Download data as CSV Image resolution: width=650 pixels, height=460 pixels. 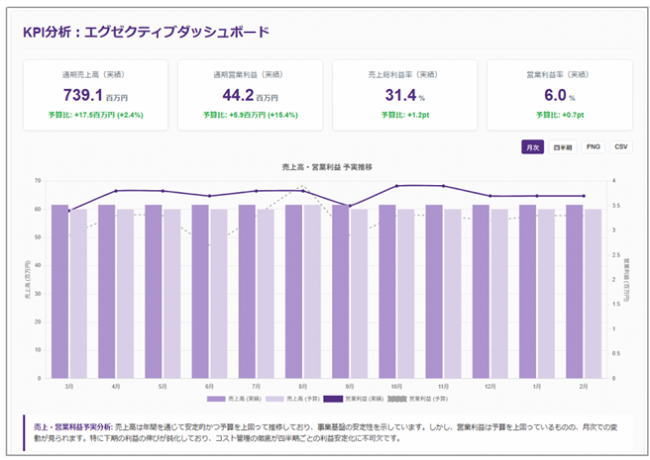click(x=621, y=147)
